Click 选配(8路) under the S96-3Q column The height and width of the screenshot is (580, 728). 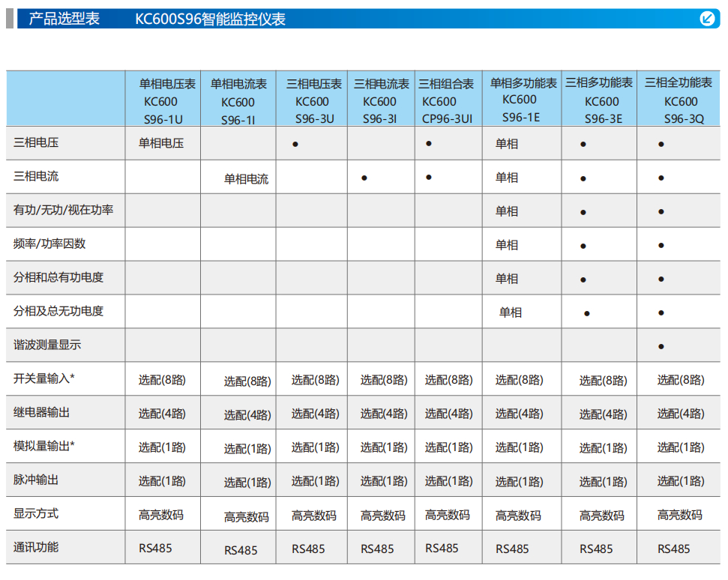pos(681,380)
